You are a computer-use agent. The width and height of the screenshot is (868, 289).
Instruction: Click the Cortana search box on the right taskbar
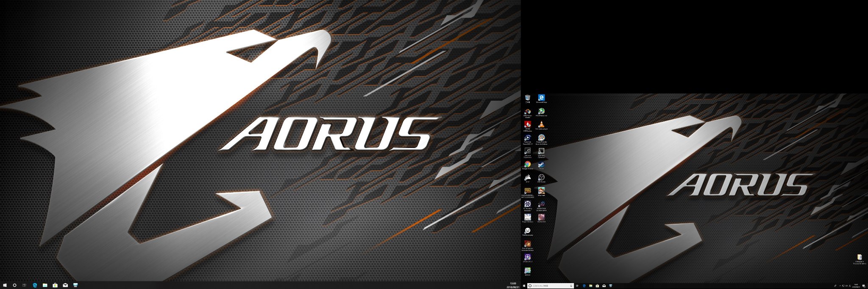point(551,286)
